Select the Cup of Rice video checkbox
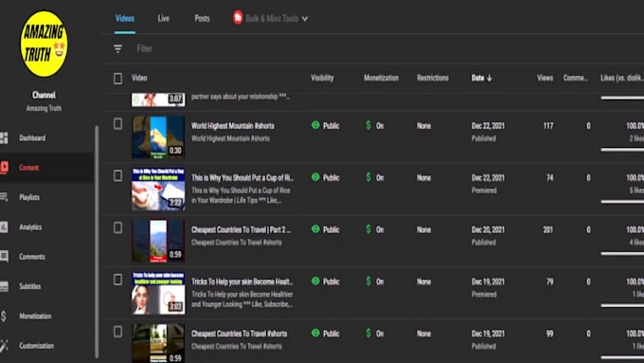The height and width of the screenshot is (363, 644). coord(117,176)
